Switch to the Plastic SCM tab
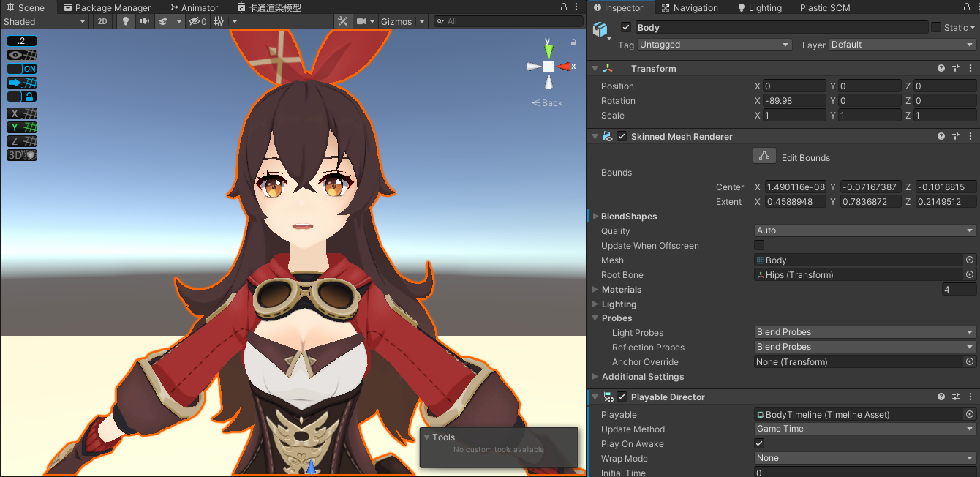The image size is (980, 477). point(824,7)
